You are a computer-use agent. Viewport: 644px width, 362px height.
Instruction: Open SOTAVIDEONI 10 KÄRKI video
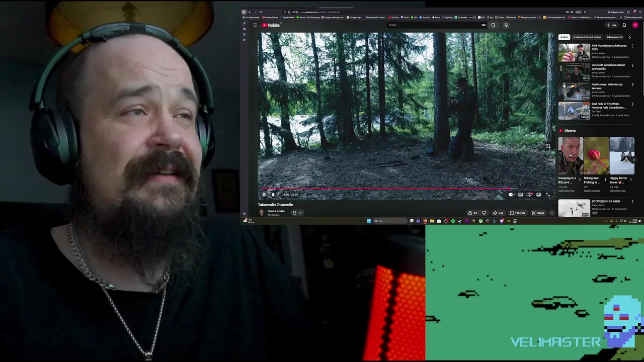click(x=574, y=208)
